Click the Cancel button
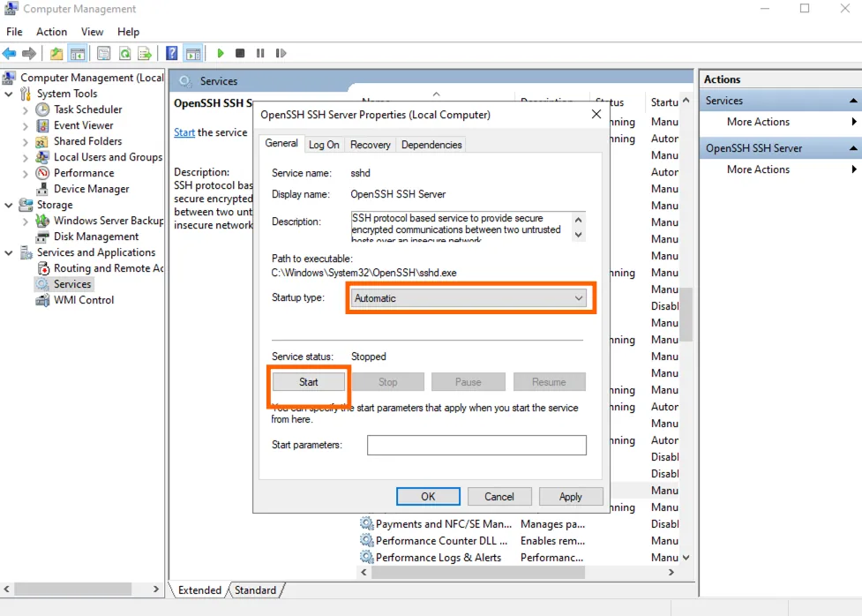This screenshot has height=616, width=862. 499,497
